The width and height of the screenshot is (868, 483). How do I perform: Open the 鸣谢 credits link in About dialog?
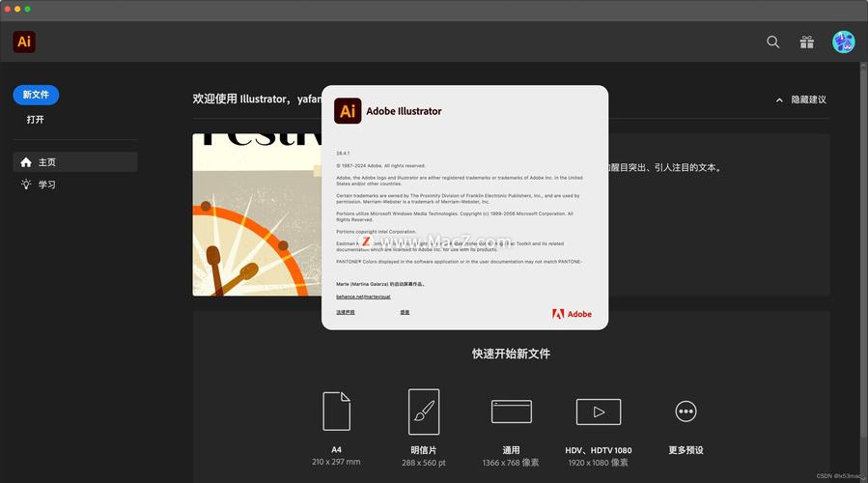(x=405, y=312)
